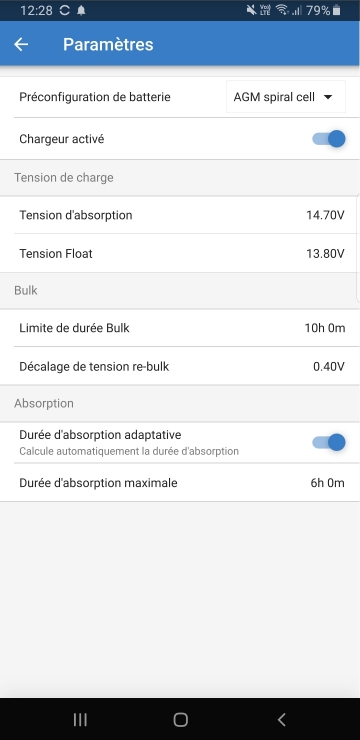Image resolution: width=360 pixels, height=740 pixels.
Task: Toggle the Chargeur activé switch
Action: [x=329, y=139]
